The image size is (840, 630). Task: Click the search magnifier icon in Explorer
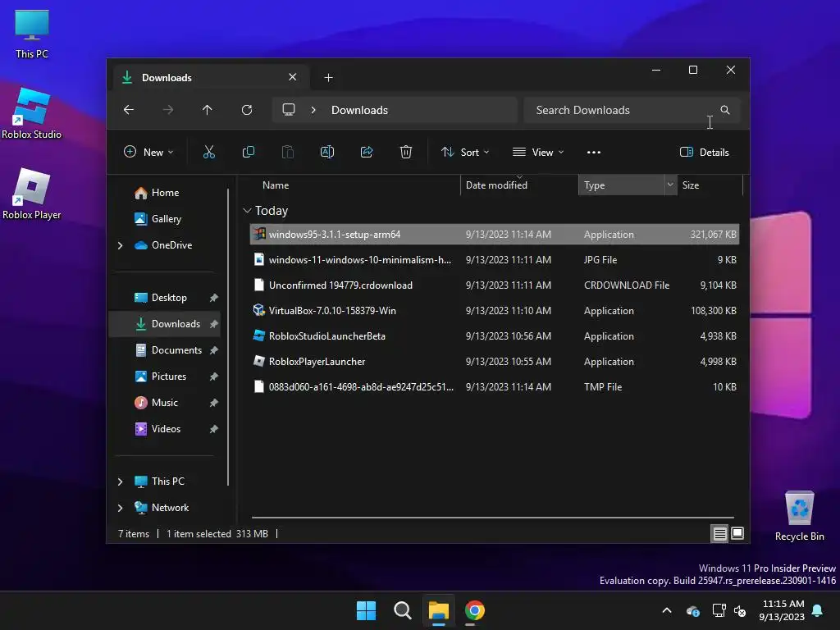click(x=725, y=110)
